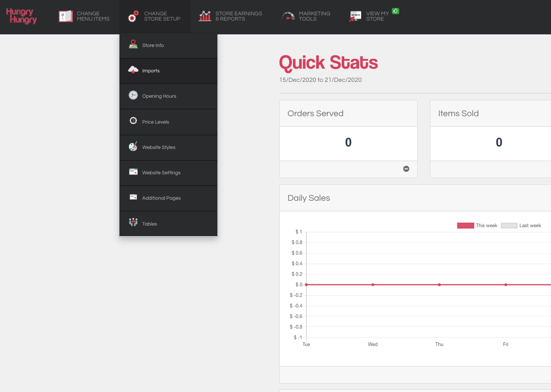551x392 pixels.
Task: Click the marketing gauge icon
Action: tap(288, 16)
